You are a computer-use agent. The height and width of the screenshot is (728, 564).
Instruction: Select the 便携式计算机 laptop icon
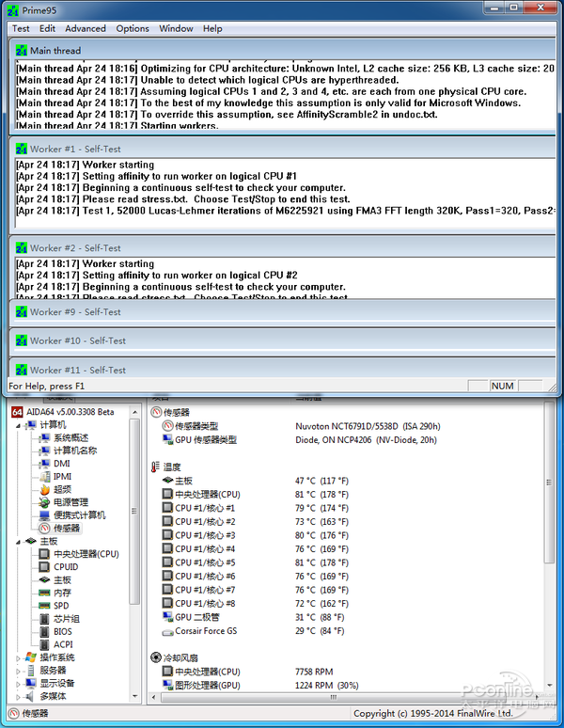pyautogui.click(x=44, y=515)
